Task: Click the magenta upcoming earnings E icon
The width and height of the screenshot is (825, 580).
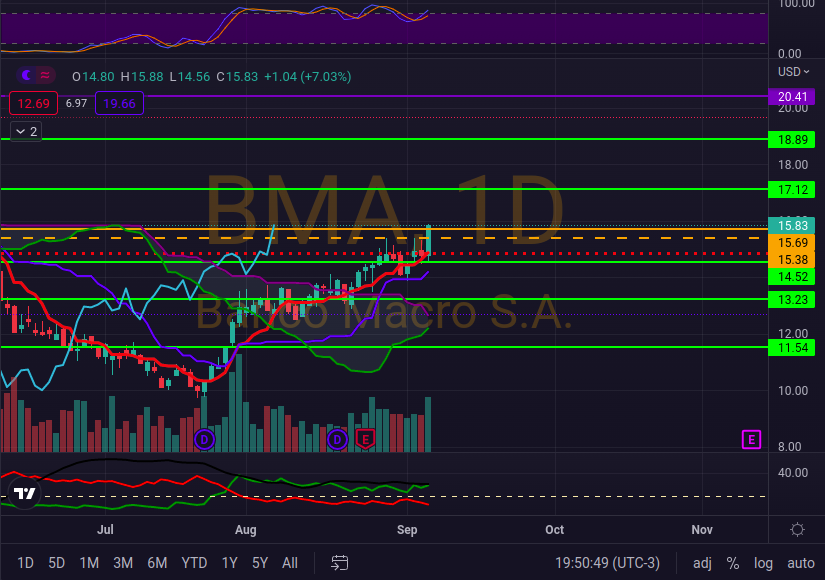Action: click(x=751, y=439)
